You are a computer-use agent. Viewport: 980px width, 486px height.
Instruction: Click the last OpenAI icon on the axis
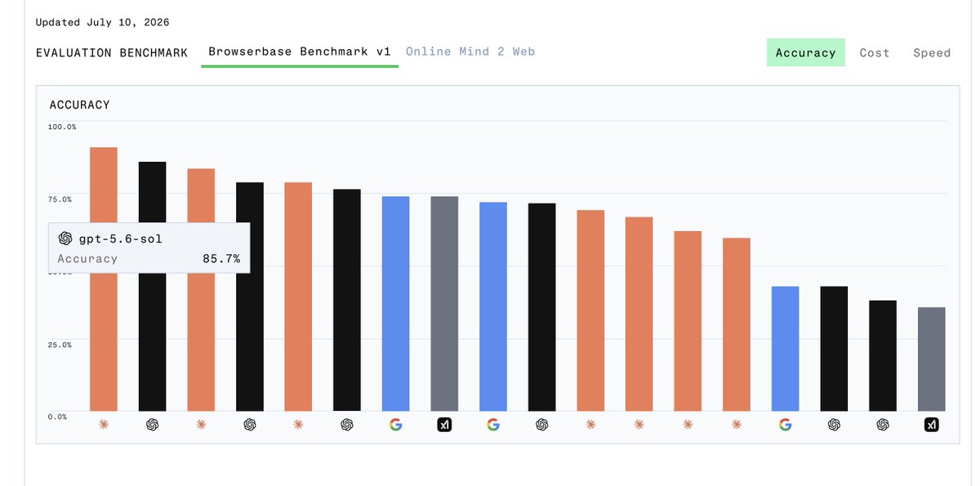pos(883,425)
